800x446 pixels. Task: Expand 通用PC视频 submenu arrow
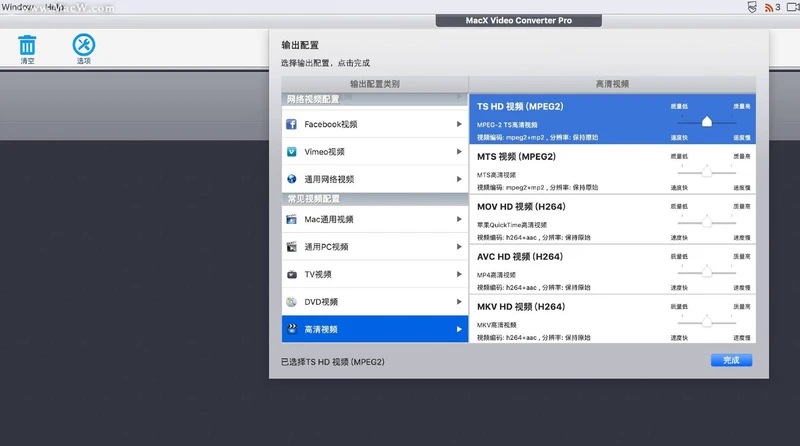[x=459, y=247]
